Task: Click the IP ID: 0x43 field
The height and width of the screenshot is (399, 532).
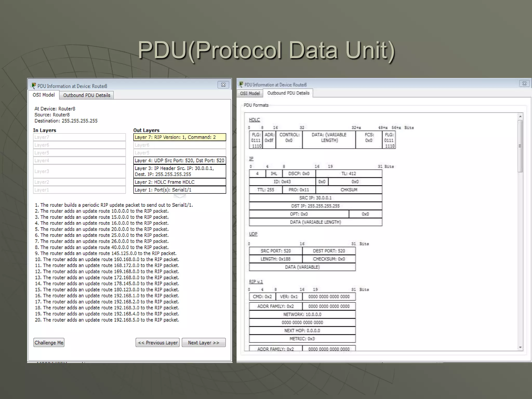Action: 282,182
